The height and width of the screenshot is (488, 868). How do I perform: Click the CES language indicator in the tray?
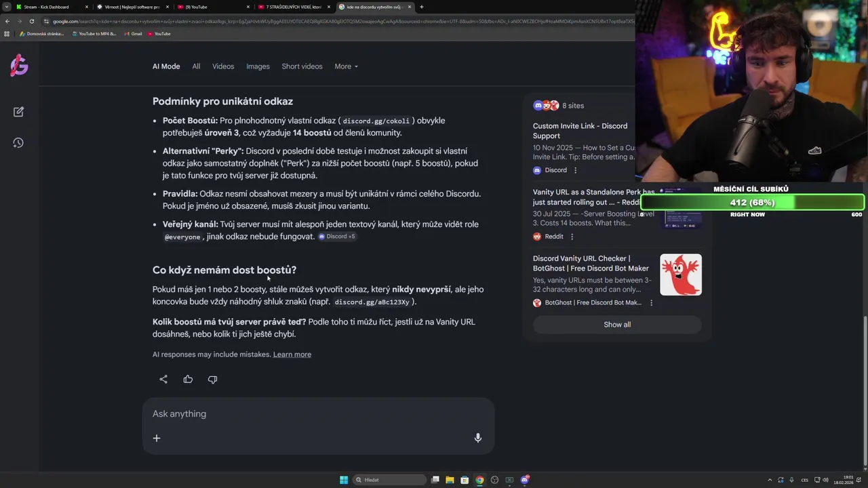805,480
